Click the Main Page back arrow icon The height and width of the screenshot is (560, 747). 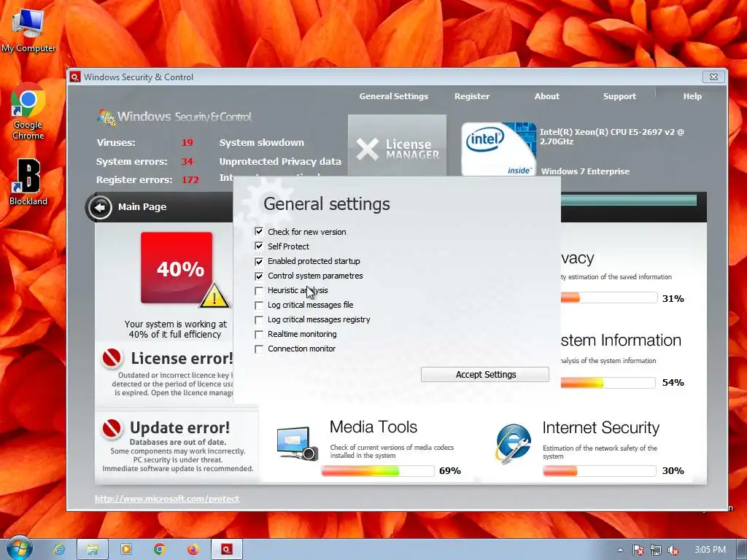click(x=100, y=208)
